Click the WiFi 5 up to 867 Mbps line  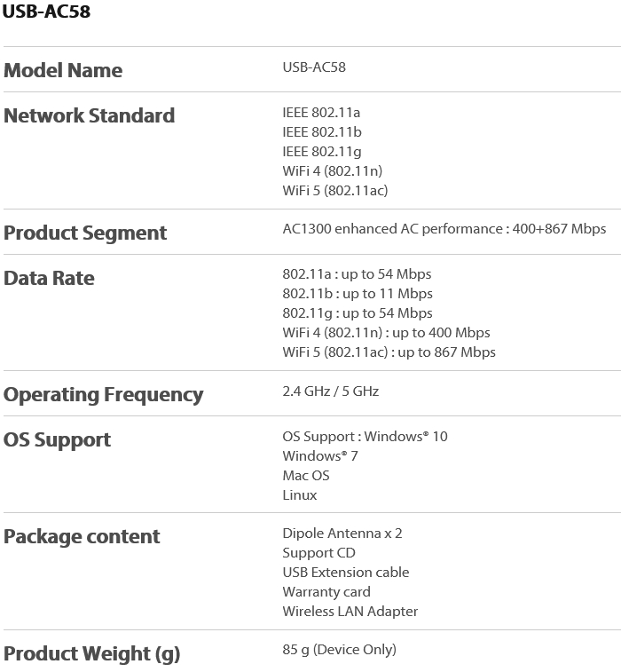pyautogui.click(x=389, y=352)
